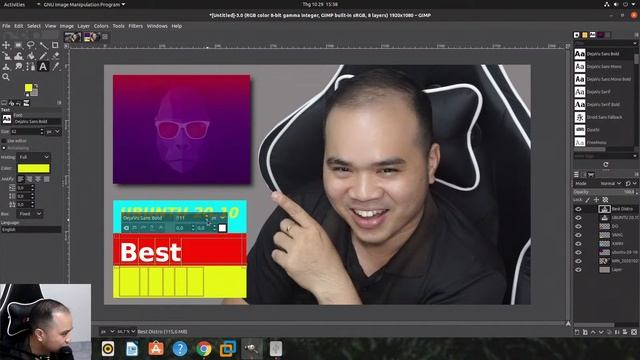Select the Bucket Fill tool

coord(31,56)
